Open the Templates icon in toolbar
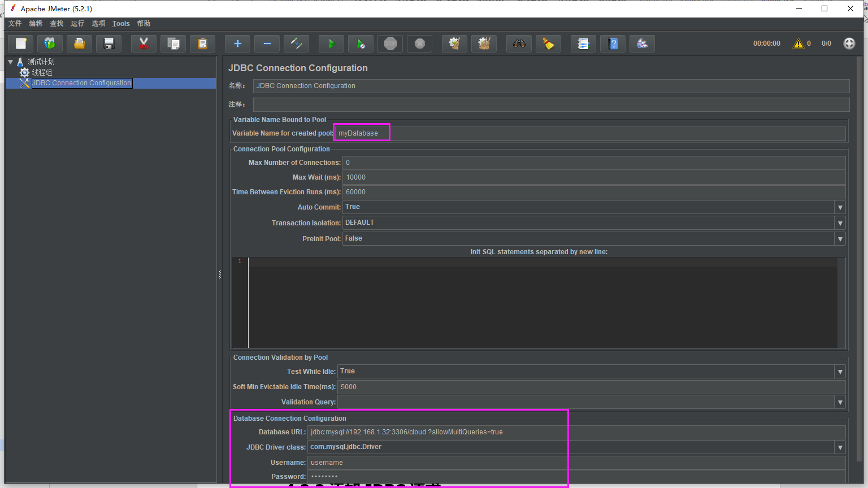The height and width of the screenshot is (488, 868). [50, 43]
